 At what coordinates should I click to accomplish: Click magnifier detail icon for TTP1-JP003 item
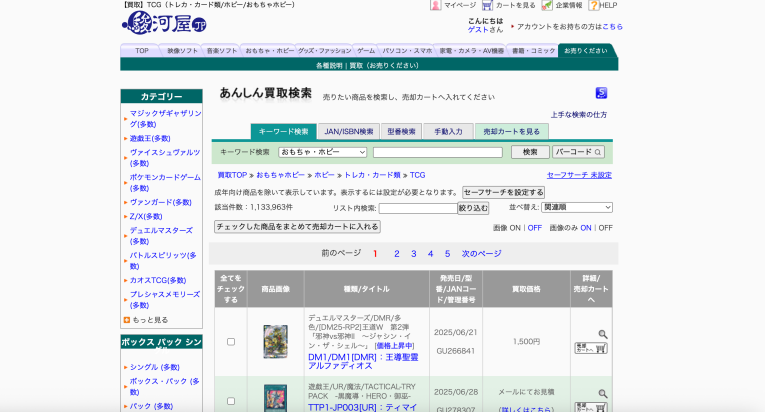(x=603, y=393)
